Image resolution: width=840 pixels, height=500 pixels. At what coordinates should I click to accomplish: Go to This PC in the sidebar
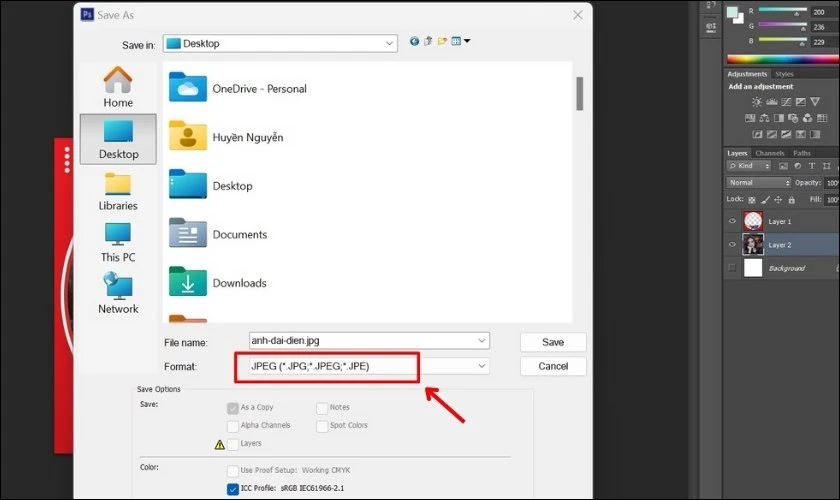point(118,243)
